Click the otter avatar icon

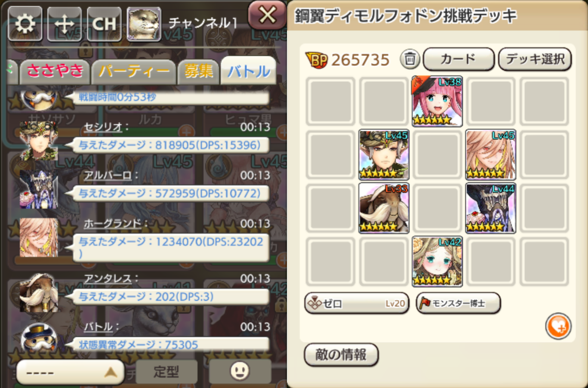point(144,24)
